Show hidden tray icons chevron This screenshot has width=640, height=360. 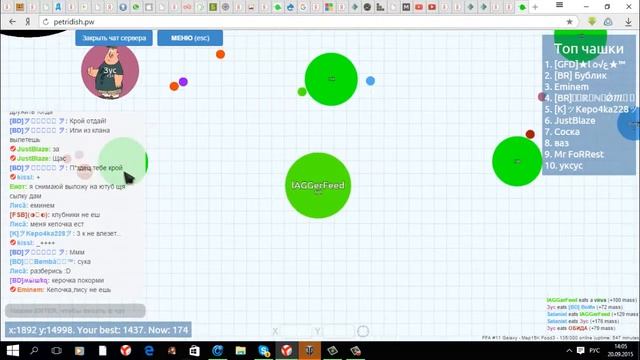[569, 351]
